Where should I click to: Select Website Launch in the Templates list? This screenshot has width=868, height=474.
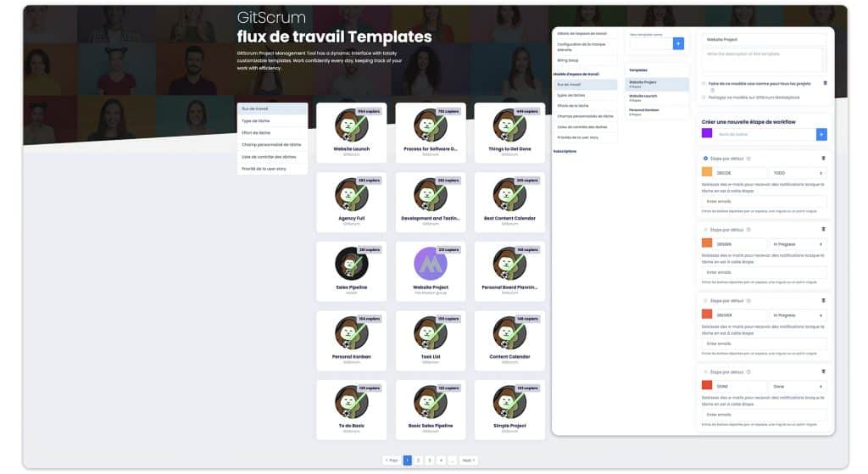click(x=657, y=98)
